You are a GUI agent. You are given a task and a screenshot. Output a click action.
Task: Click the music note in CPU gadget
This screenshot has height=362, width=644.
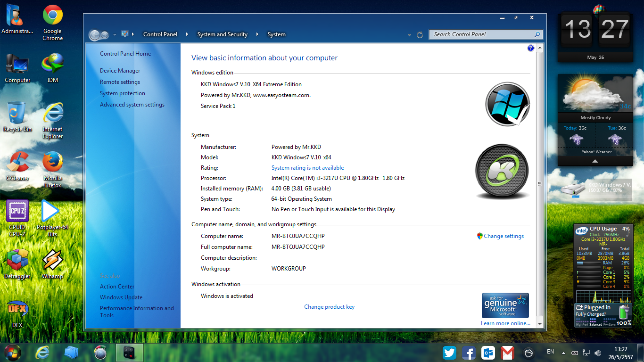tap(627, 233)
